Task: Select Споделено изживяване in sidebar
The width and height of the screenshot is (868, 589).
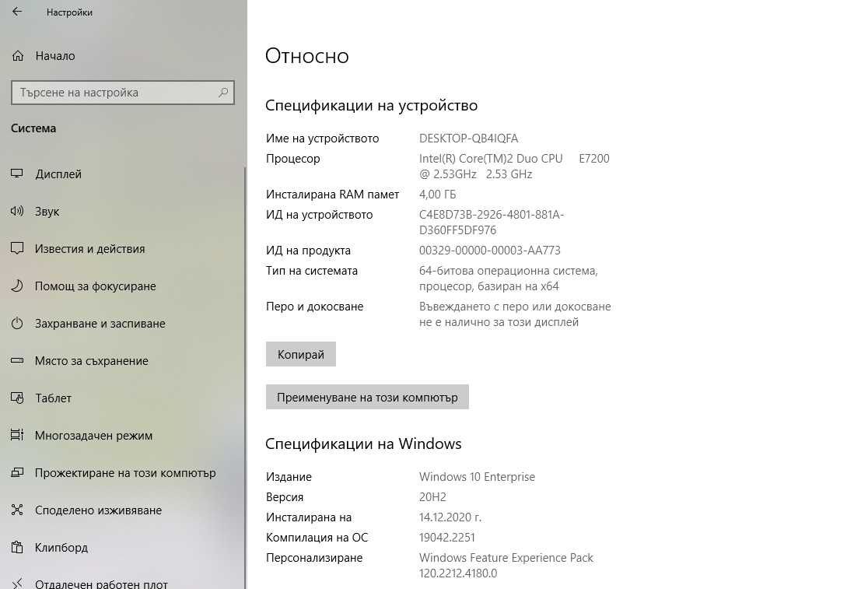Action: pyautogui.click(x=122, y=510)
